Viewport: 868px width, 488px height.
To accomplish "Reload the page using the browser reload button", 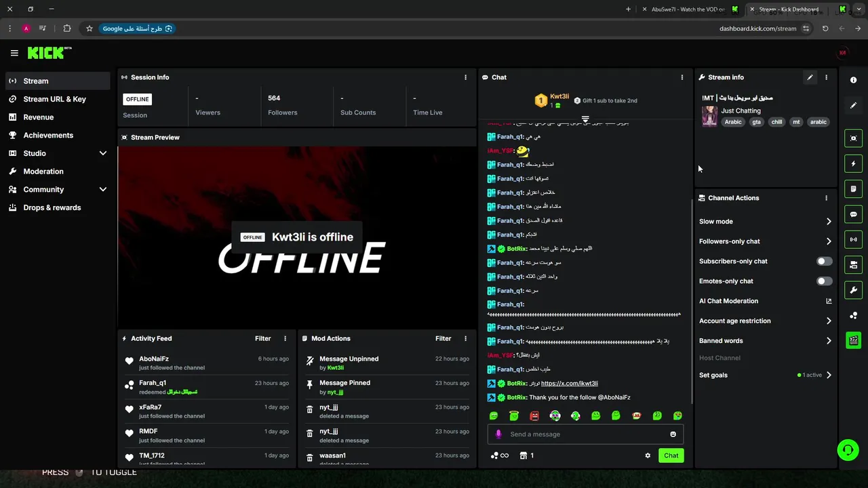I will click(x=825, y=28).
